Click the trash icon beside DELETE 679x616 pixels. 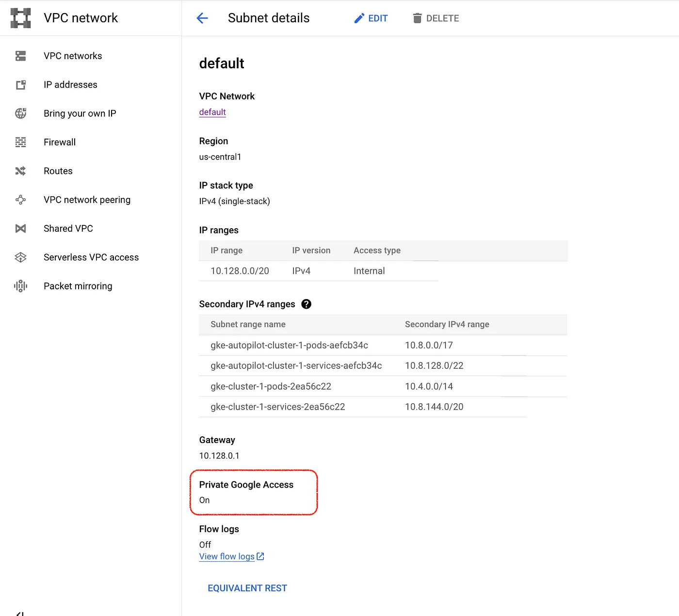point(417,18)
